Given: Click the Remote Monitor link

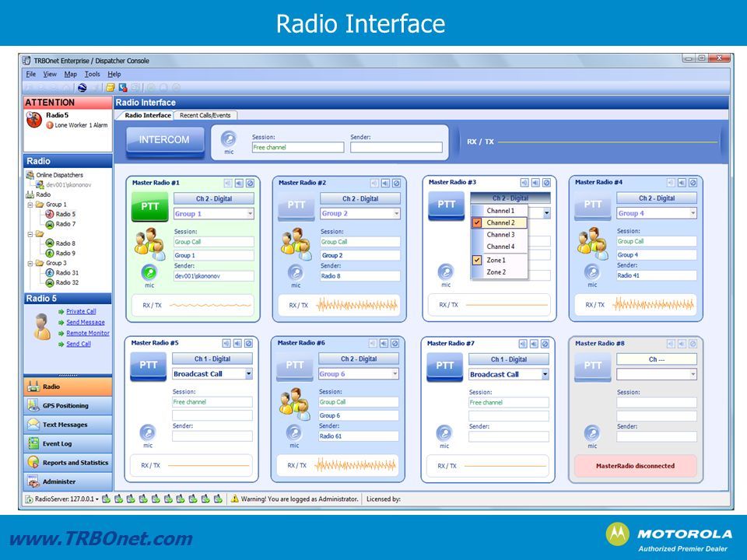Looking at the screenshot, I should click(x=88, y=334).
